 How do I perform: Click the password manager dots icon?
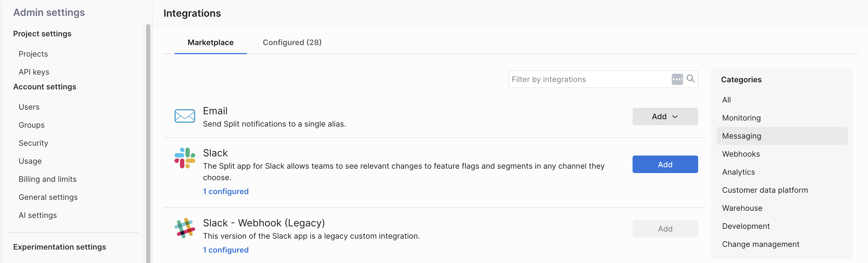677,80
